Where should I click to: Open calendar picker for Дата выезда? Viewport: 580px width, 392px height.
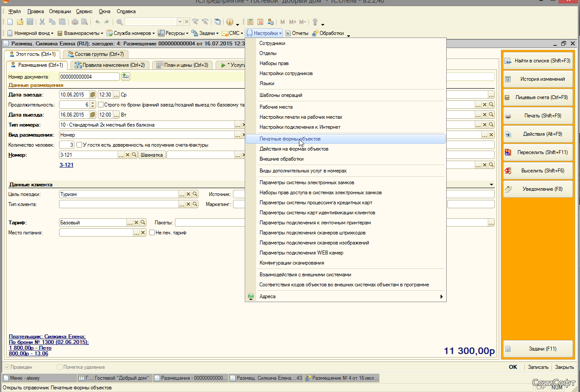pos(93,115)
